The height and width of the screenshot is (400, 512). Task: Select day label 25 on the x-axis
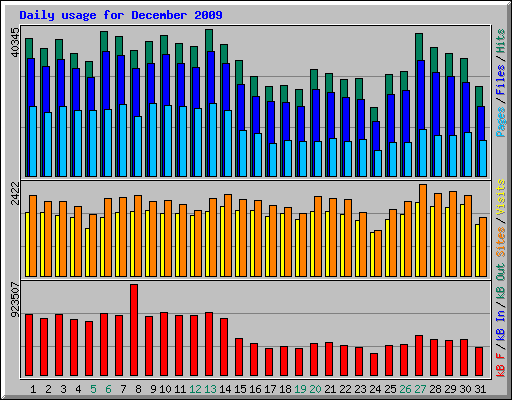390,389
